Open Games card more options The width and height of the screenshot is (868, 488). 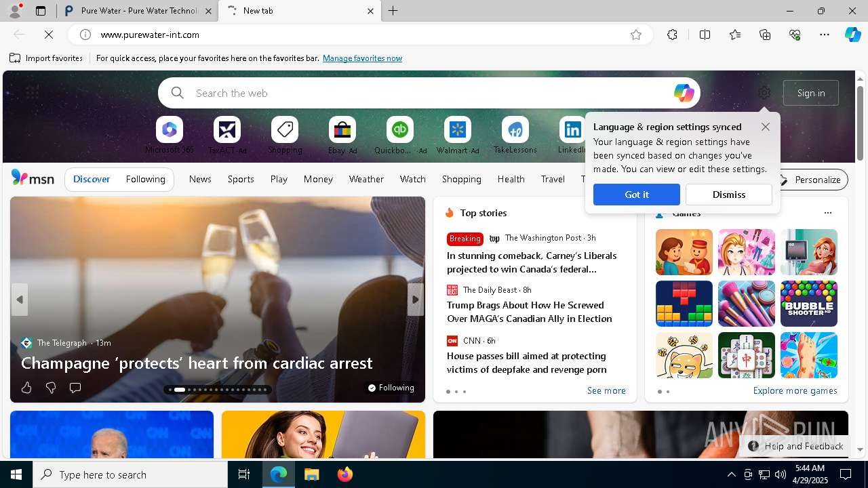[827, 213]
